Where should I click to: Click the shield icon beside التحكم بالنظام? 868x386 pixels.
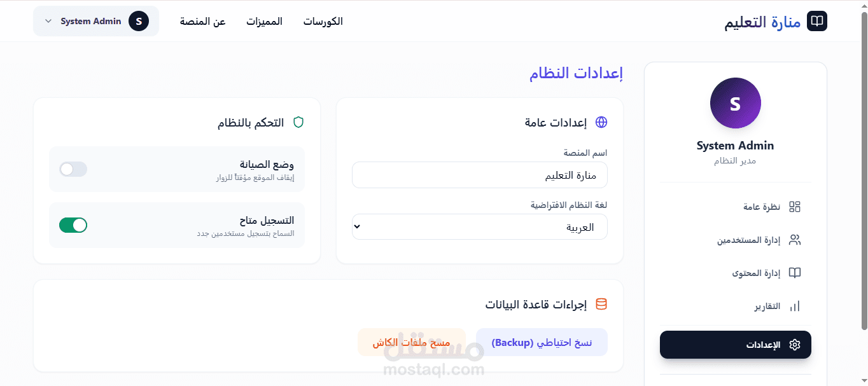click(x=298, y=122)
